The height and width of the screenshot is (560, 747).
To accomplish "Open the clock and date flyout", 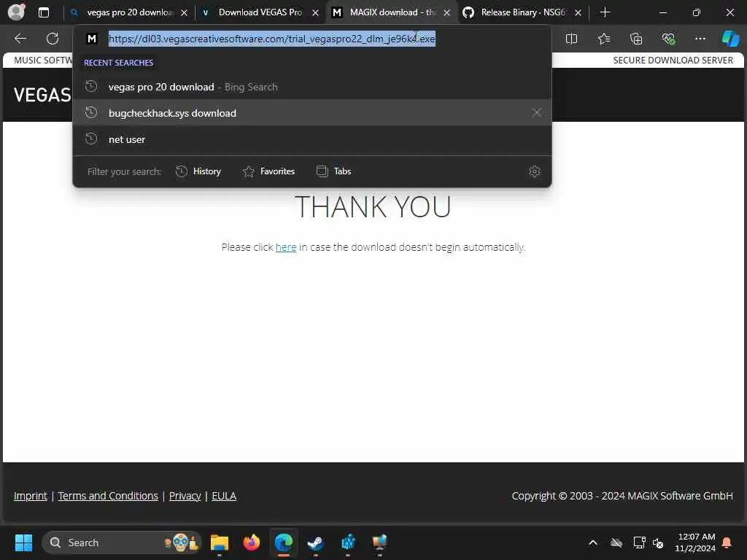I will 695,542.
